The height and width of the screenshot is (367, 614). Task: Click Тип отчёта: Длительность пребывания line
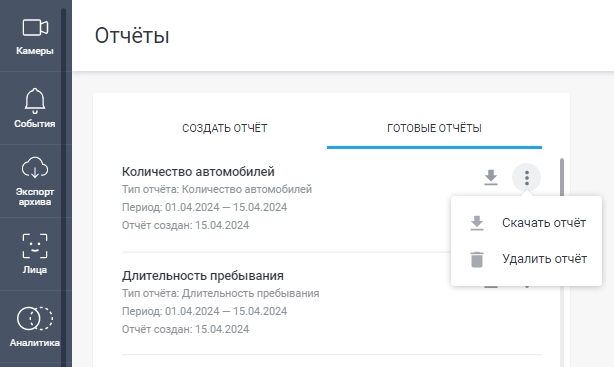click(x=220, y=293)
